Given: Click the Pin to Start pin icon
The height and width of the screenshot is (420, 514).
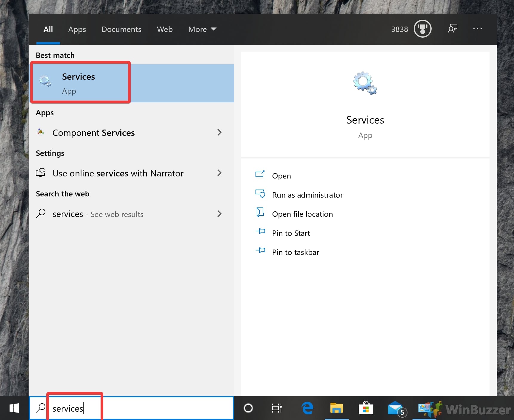Looking at the screenshot, I should pyautogui.click(x=260, y=231).
